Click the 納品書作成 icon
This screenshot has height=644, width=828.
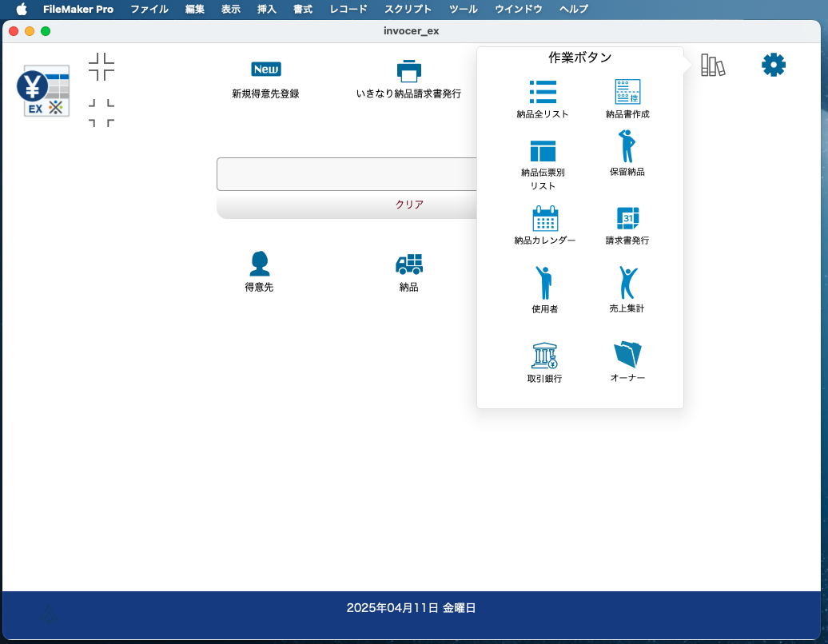click(627, 93)
